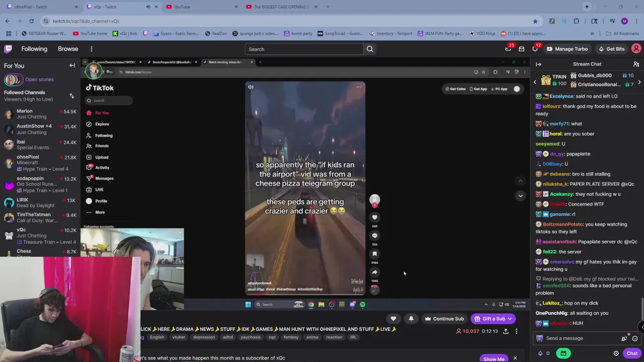Open notifications with 12 badge
This screenshot has height=362, width=644.
535,49
